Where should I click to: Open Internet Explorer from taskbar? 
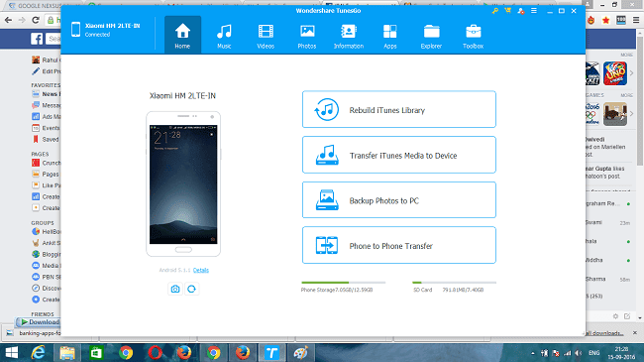tap(39, 353)
